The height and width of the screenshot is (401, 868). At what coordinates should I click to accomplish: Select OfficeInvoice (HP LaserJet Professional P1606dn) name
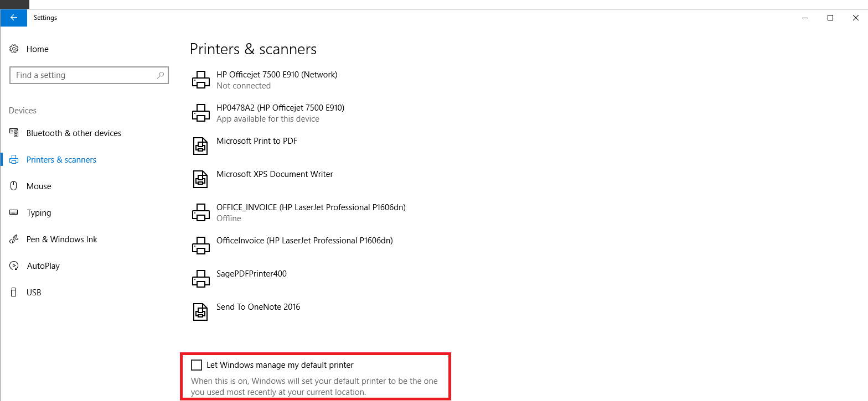coord(304,241)
